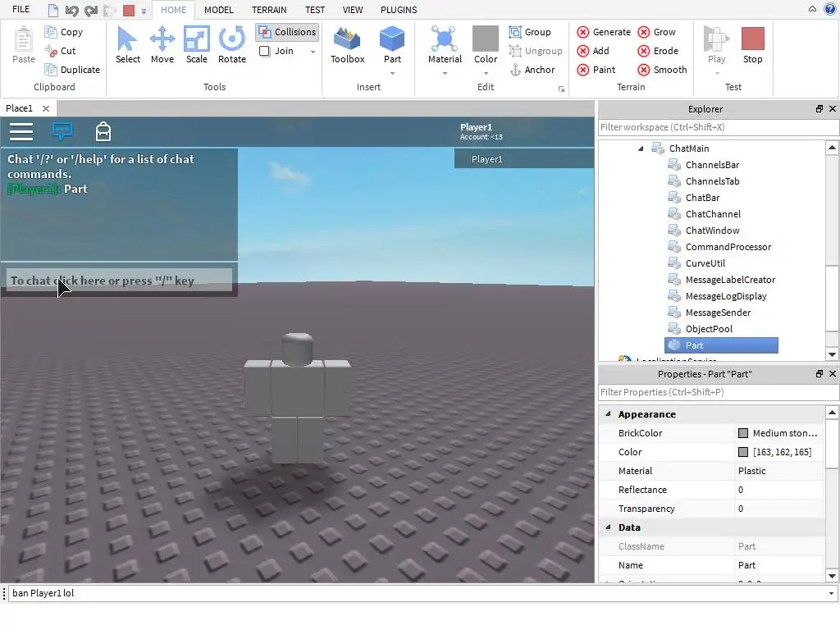Collapse the Data properties section

click(608, 527)
